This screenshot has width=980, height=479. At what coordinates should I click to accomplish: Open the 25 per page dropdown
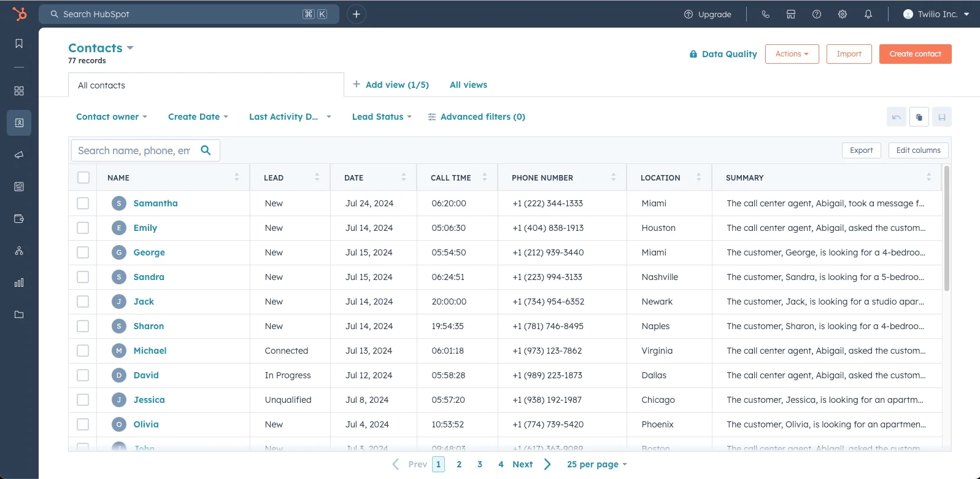(596, 464)
